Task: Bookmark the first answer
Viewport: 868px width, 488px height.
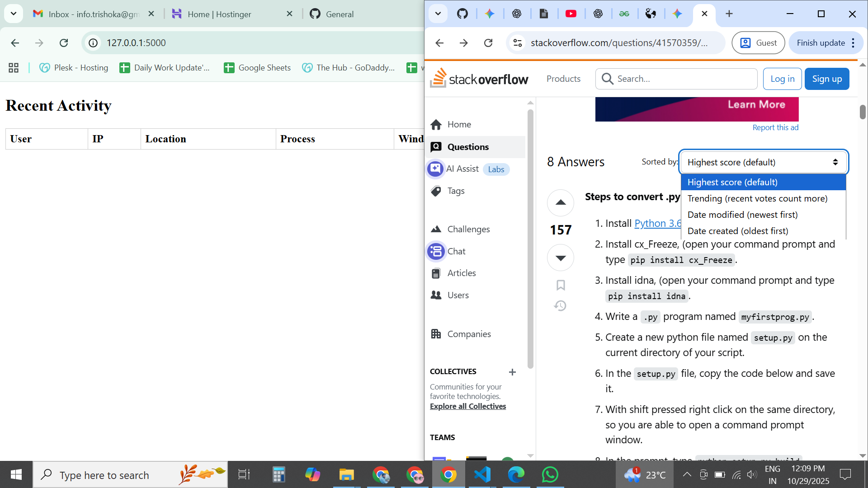Action: click(x=561, y=285)
